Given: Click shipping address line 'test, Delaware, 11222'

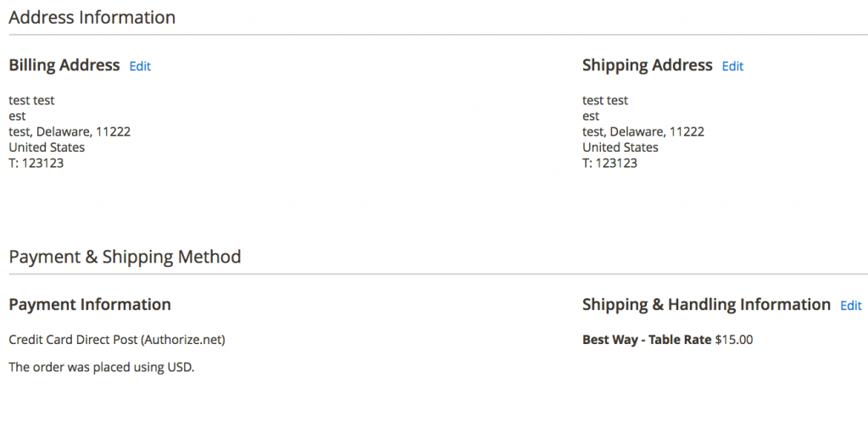Looking at the screenshot, I should click(643, 132).
